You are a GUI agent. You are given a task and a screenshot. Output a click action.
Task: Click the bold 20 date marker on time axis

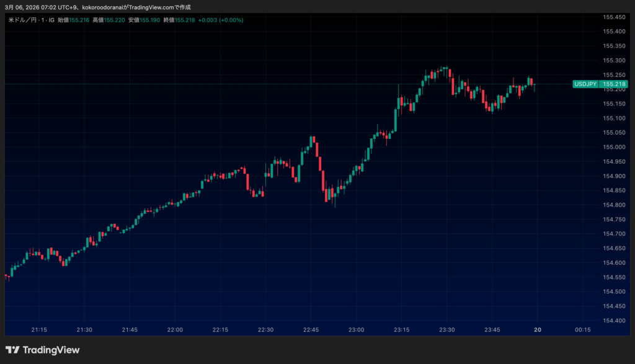(538, 330)
